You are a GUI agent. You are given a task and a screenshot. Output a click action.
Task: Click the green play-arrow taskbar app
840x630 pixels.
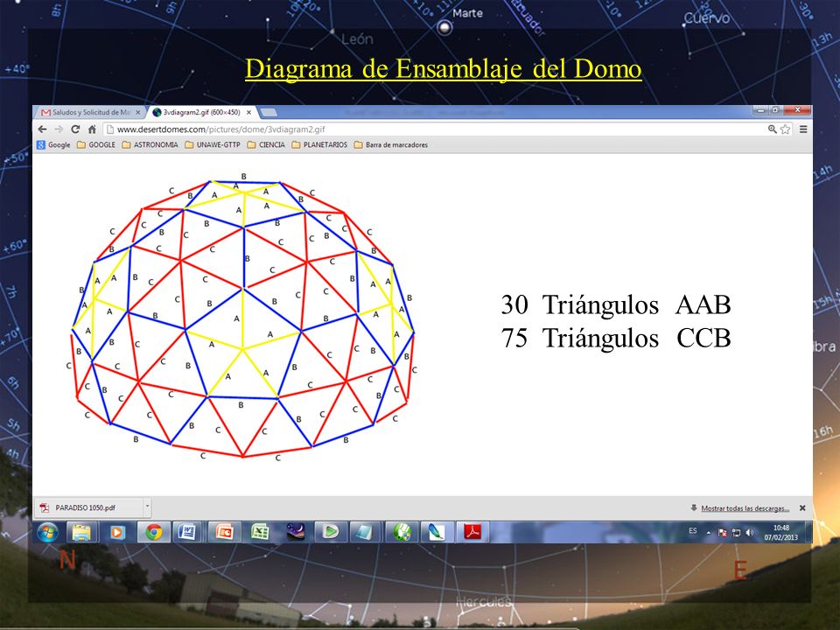[x=330, y=532]
